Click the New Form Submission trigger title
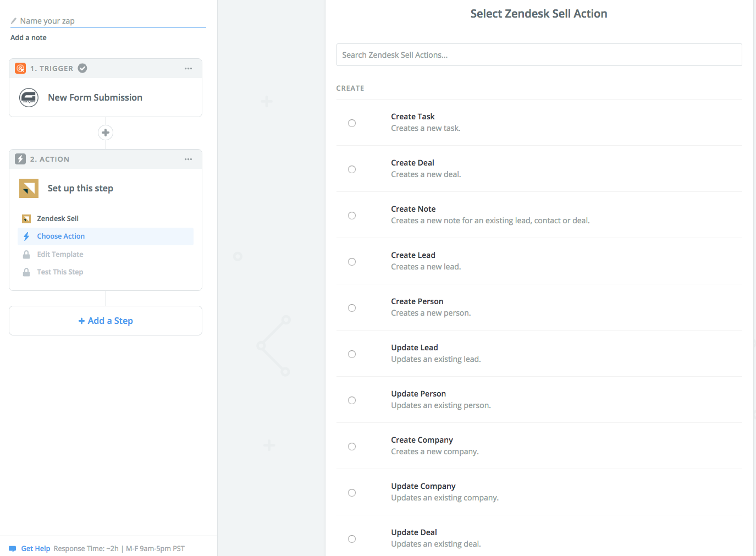 coord(95,97)
